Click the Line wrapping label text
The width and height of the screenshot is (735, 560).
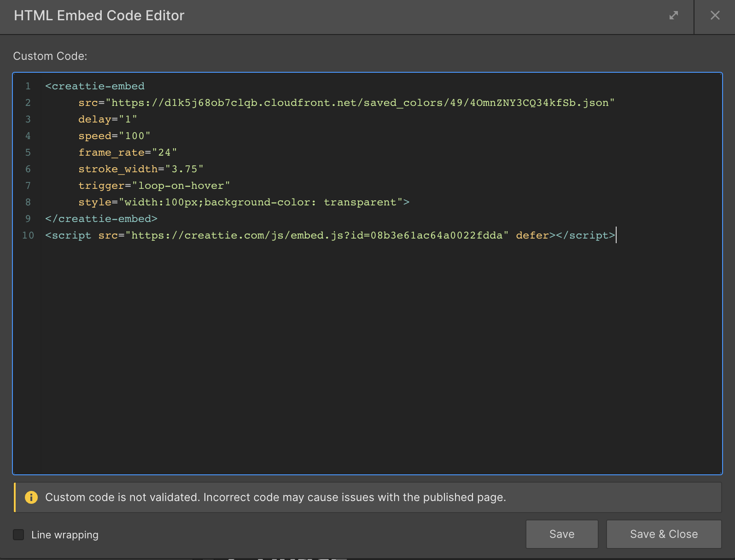click(65, 535)
